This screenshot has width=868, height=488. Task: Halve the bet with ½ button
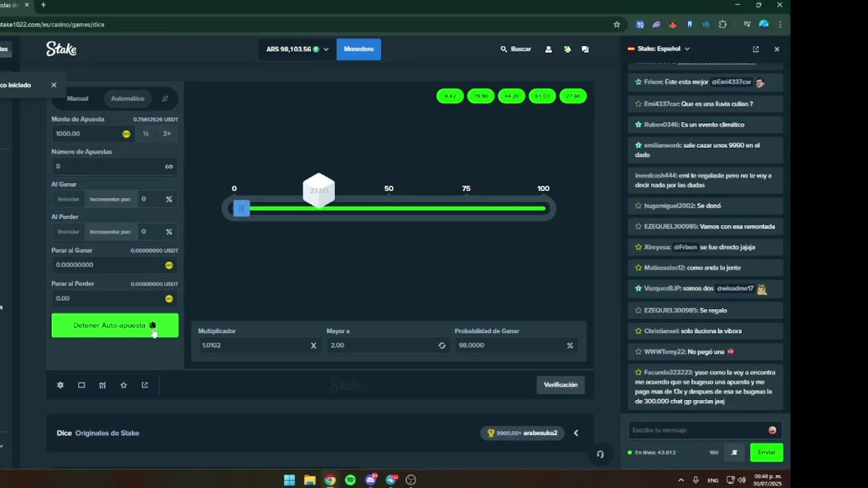146,134
